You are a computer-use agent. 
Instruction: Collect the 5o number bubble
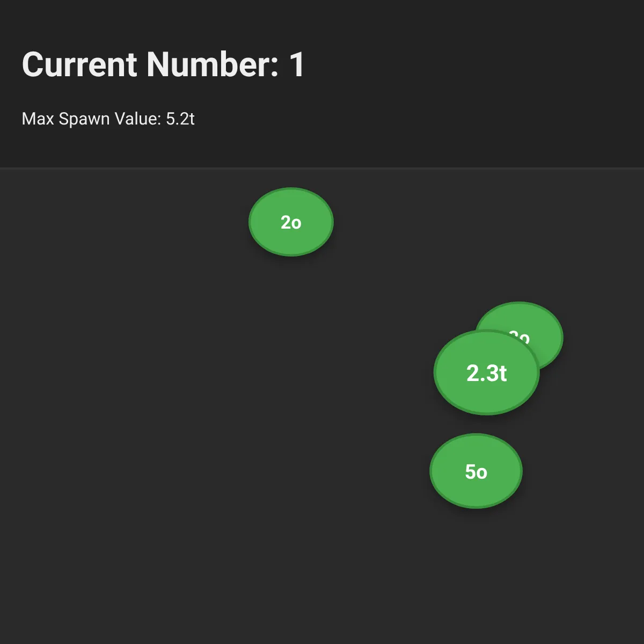click(476, 471)
